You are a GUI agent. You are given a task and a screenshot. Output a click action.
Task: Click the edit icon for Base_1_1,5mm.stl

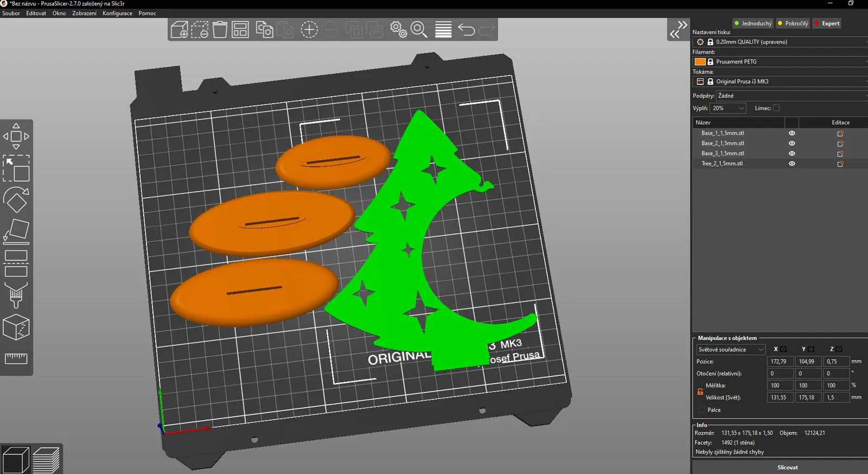(x=840, y=133)
